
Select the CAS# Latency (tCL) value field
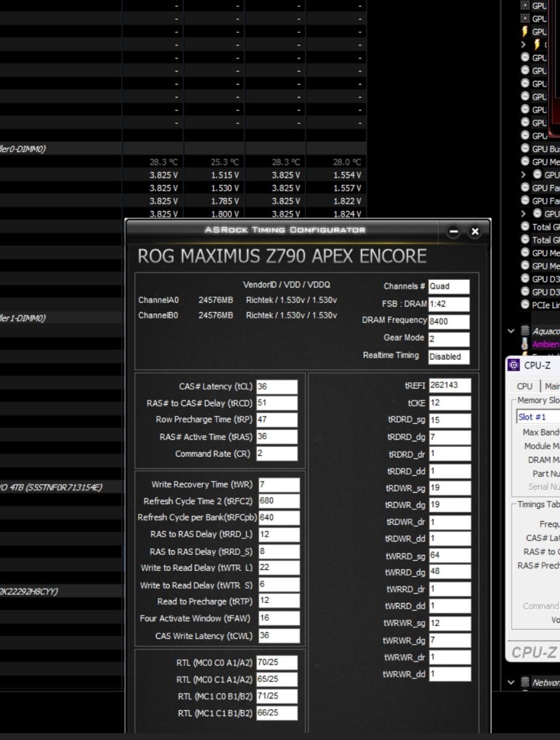(277, 387)
